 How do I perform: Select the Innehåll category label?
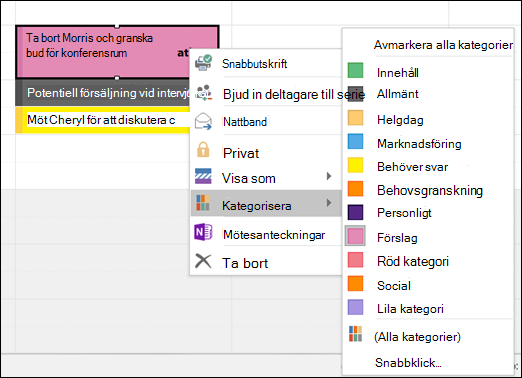pos(398,72)
